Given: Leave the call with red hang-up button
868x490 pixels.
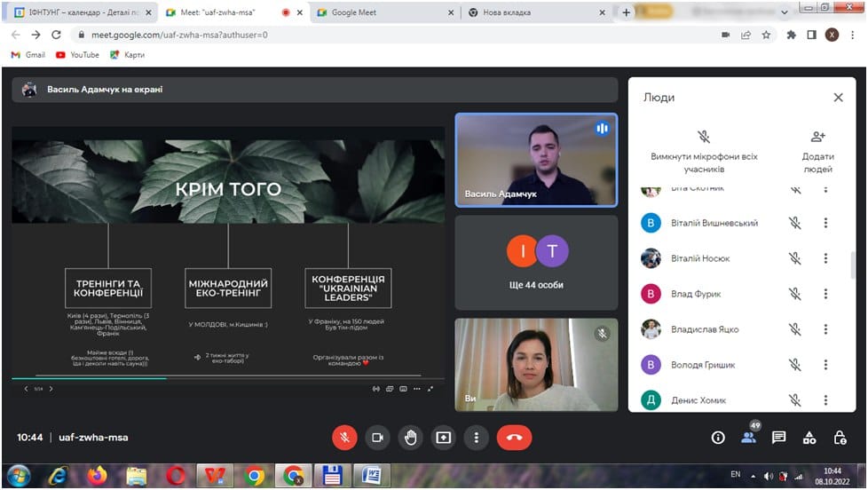Looking at the screenshot, I should (x=513, y=438).
